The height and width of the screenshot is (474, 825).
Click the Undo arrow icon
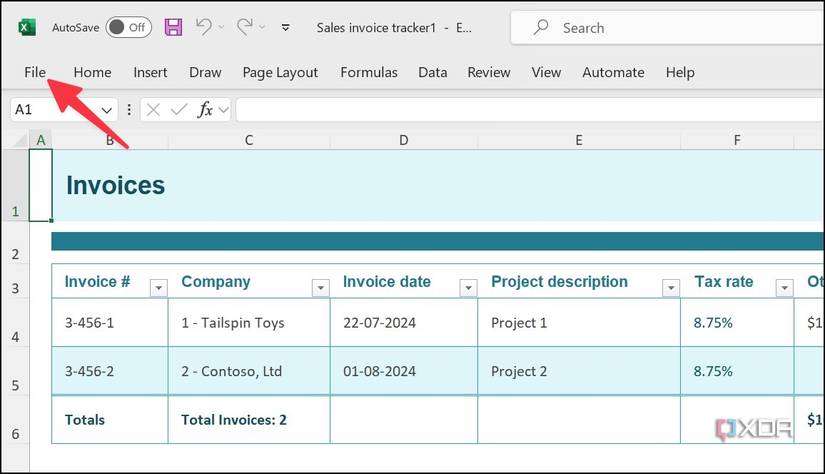pos(204,28)
